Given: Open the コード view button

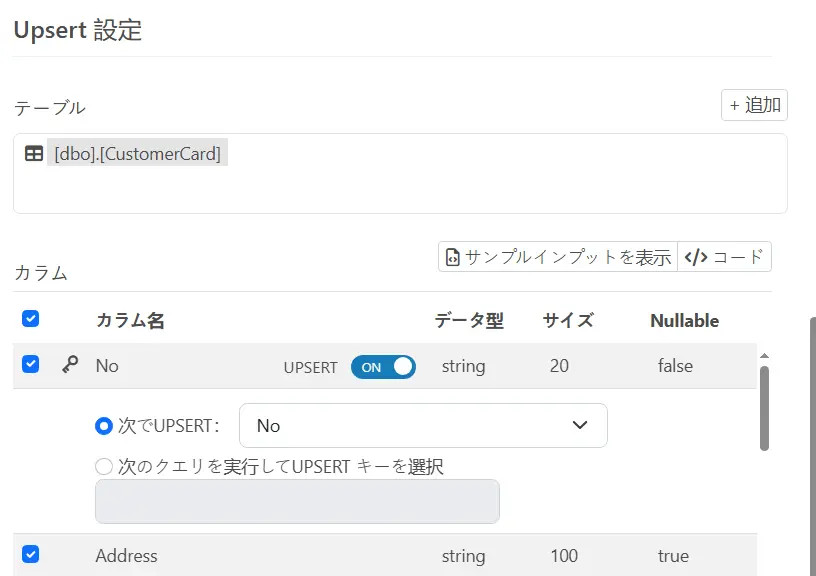Looking at the screenshot, I should tap(724, 257).
